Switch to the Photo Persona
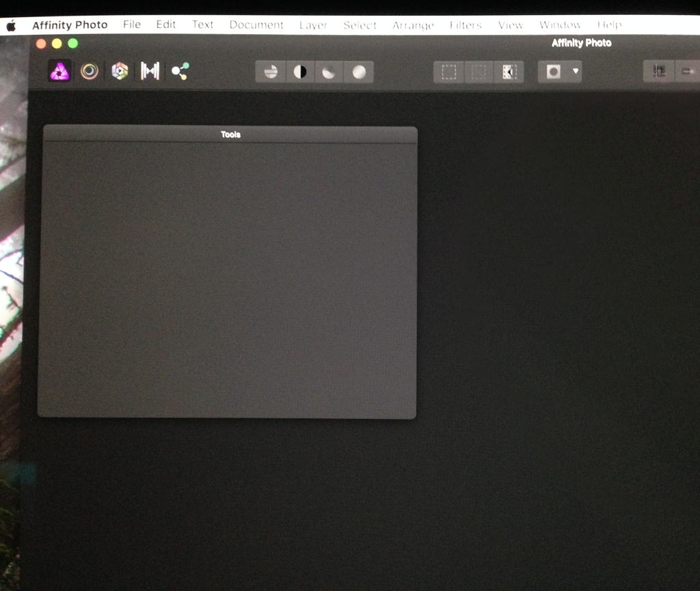This screenshot has height=591, width=700. tap(59, 71)
